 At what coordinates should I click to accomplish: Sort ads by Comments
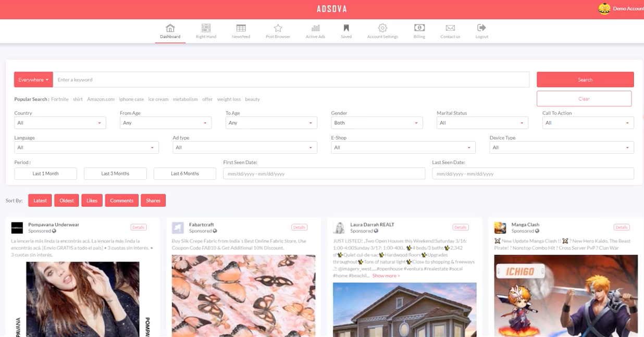tap(121, 201)
